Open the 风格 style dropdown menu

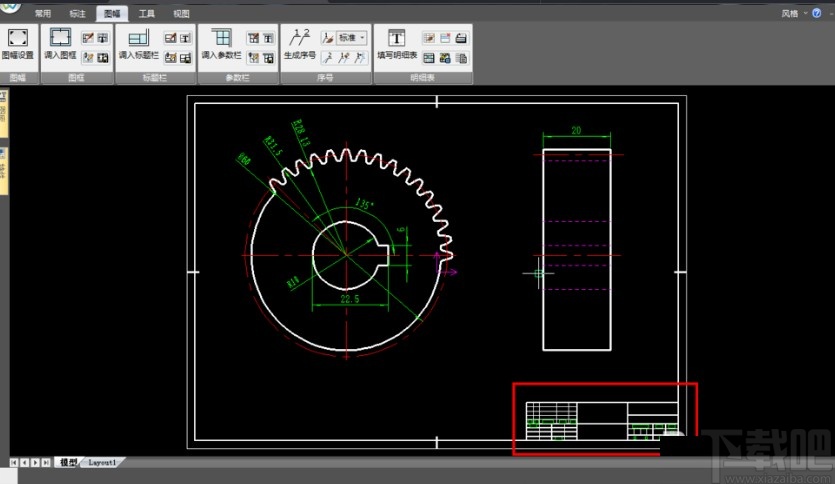(794, 13)
